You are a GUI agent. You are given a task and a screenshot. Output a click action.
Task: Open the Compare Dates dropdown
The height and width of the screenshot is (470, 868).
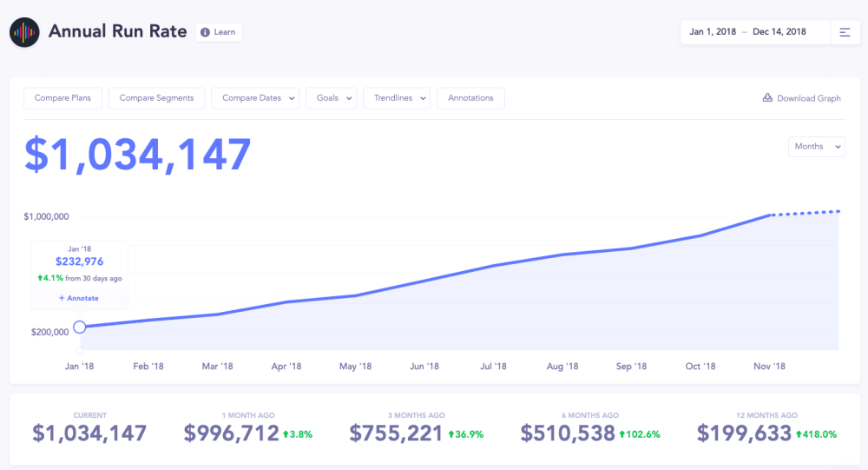tap(255, 98)
